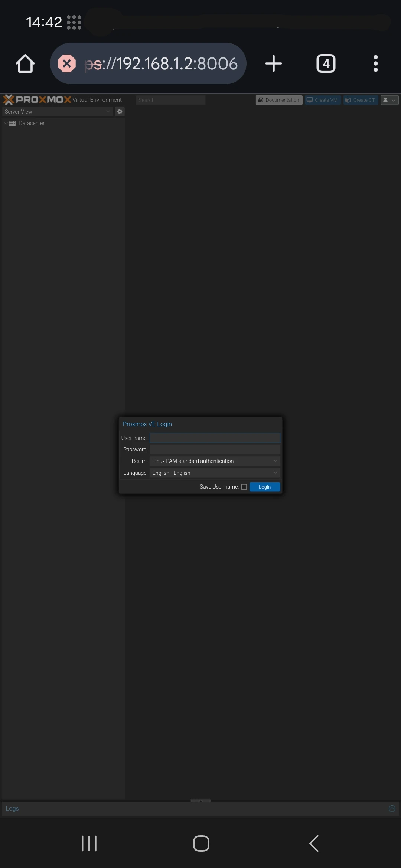Tap the Android back button
401x868 pixels.
(x=314, y=843)
